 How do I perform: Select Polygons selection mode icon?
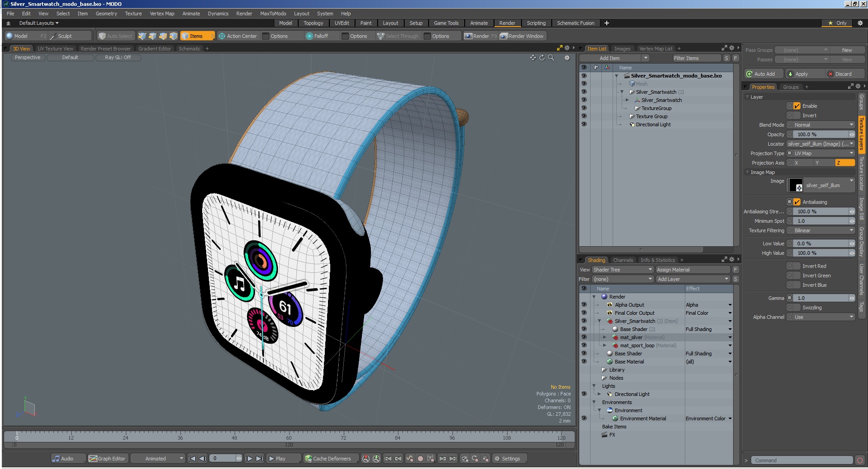coord(163,36)
